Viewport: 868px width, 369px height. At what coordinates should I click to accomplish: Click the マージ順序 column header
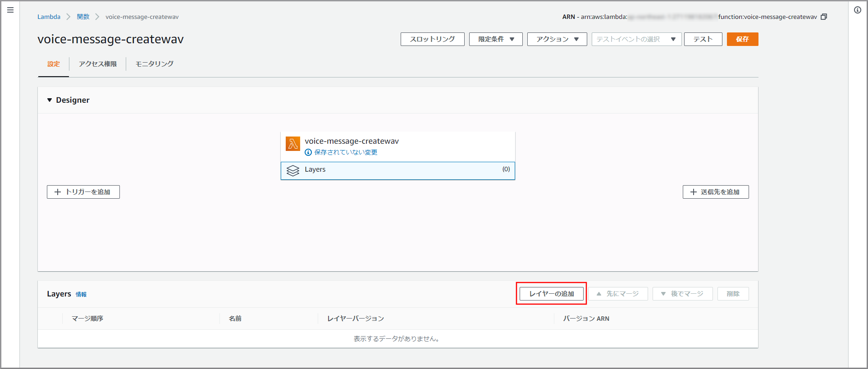pos(87,319)
